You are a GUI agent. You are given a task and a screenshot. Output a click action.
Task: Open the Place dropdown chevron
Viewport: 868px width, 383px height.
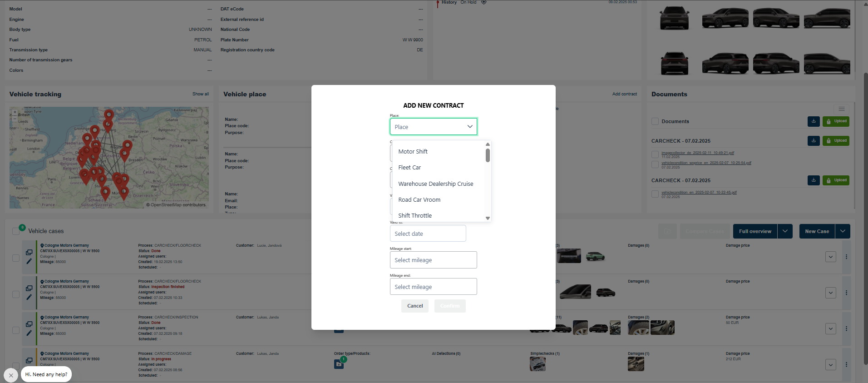click(x=470, y=127)
